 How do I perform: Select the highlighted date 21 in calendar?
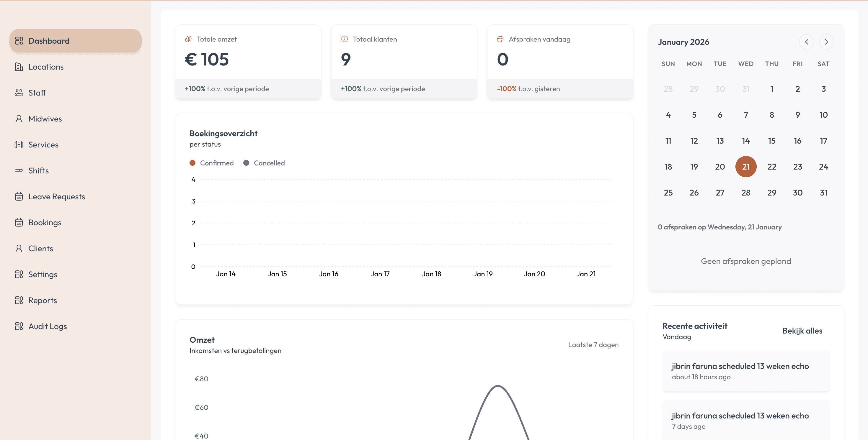point(746,167)
